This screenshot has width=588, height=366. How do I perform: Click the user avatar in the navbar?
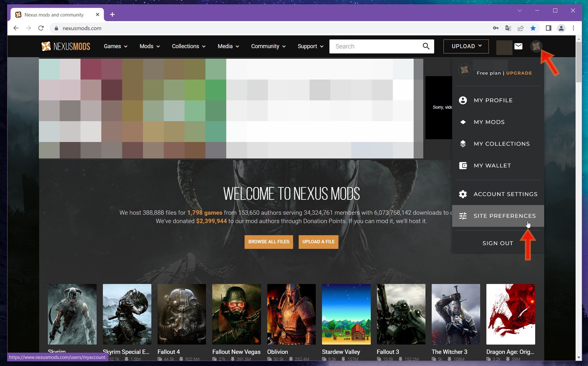(536, 46)
